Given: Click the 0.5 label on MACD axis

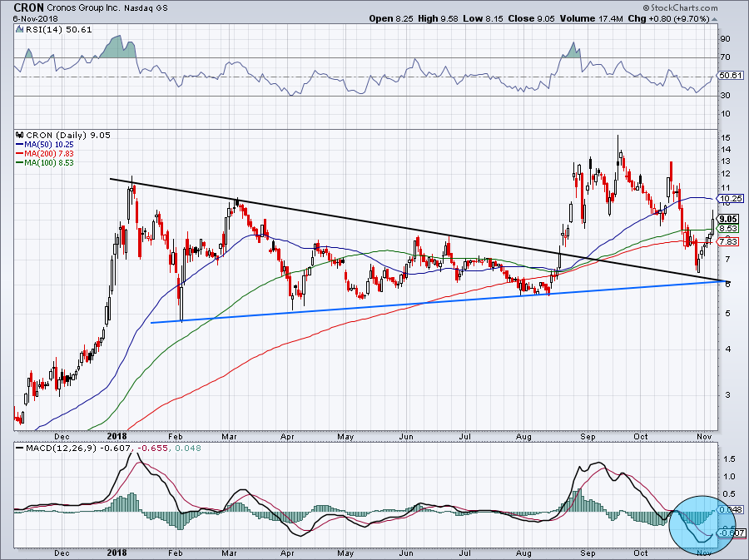Looking at the screenshot, I should (x=729, y=494).
